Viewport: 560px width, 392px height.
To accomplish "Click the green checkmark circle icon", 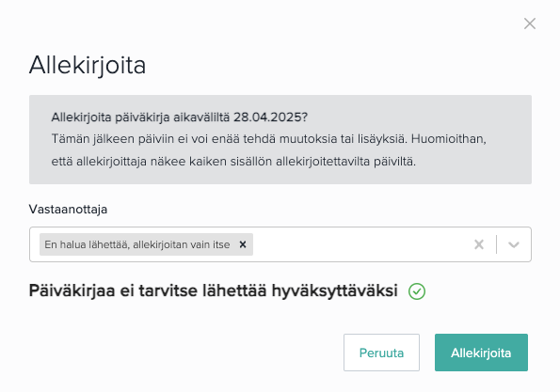I will 417,291.
